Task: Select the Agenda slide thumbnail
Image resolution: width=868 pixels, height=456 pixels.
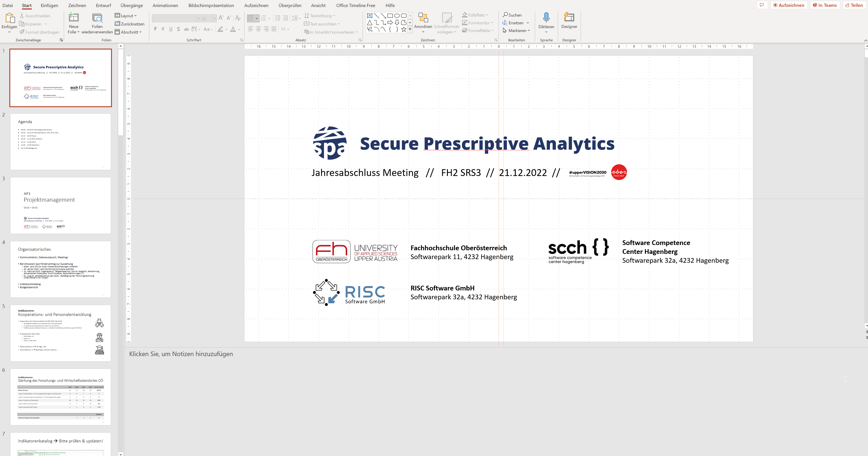Action: coord(61,141)
